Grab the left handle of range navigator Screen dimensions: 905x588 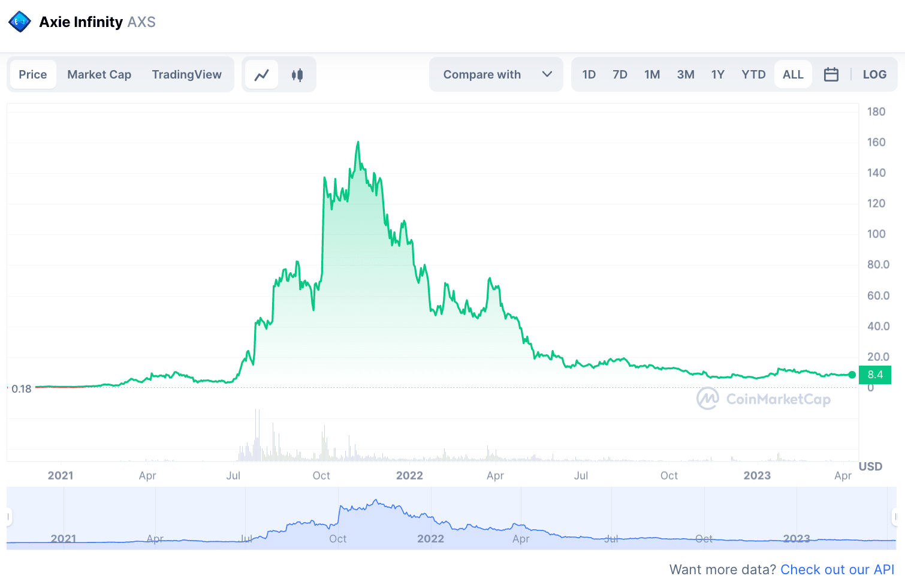click(x=9, y=517)
